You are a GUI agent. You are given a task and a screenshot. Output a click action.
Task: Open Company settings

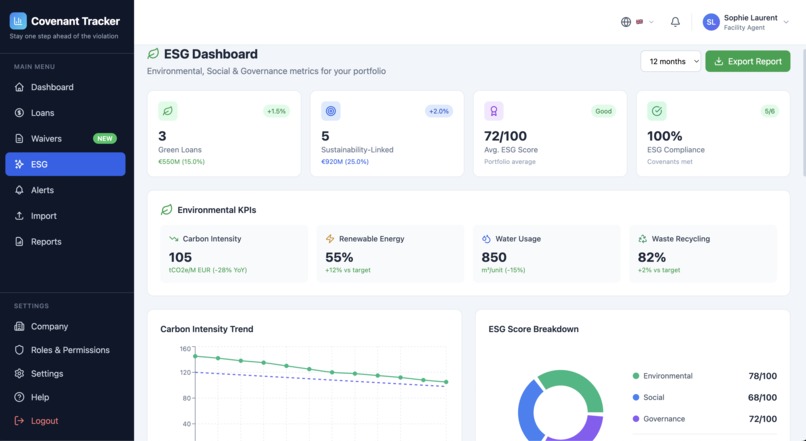pos(65,326)
